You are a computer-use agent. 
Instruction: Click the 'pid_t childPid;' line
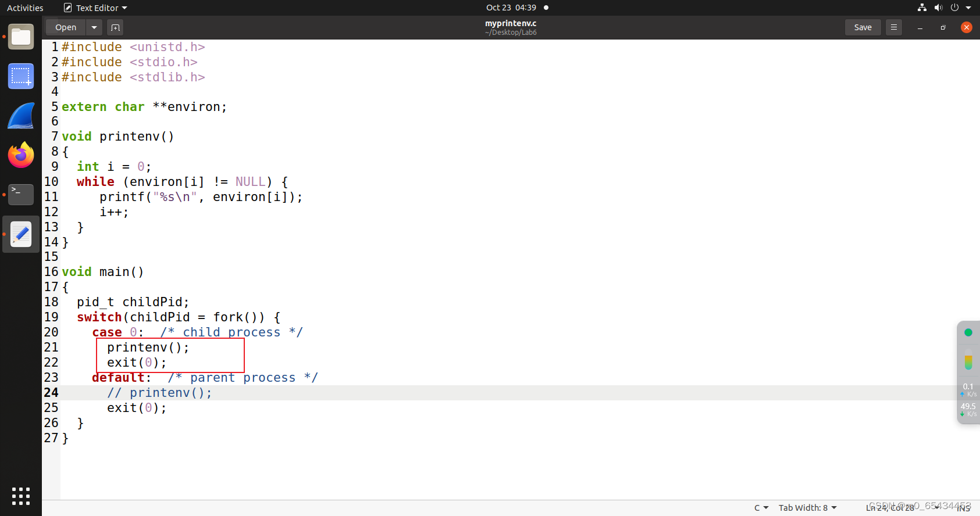click(x=133, y=302)
